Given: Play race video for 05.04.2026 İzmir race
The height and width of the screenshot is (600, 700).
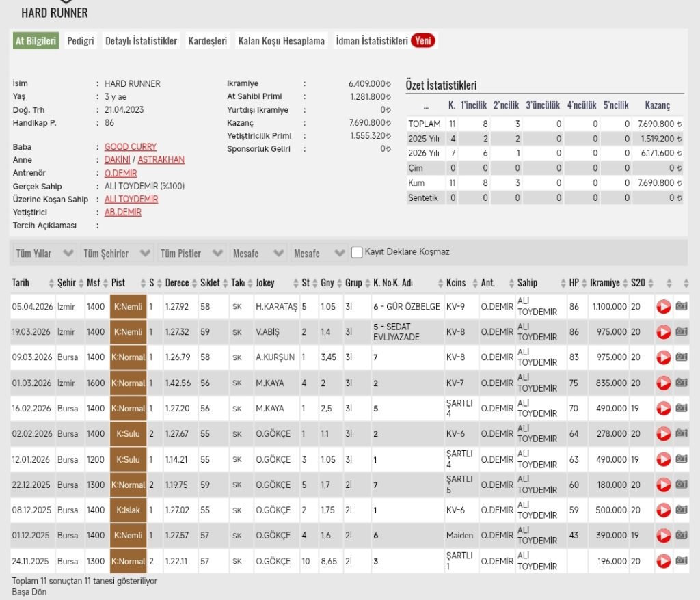Looking at the screenshot, I should pyautogui.click(x=663, y=307).
